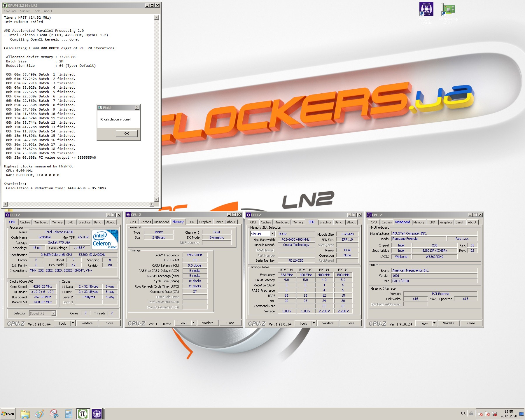Click the show desktop icon beside the clock
This screenshot has width=525, height=420.
pos(522,414)
